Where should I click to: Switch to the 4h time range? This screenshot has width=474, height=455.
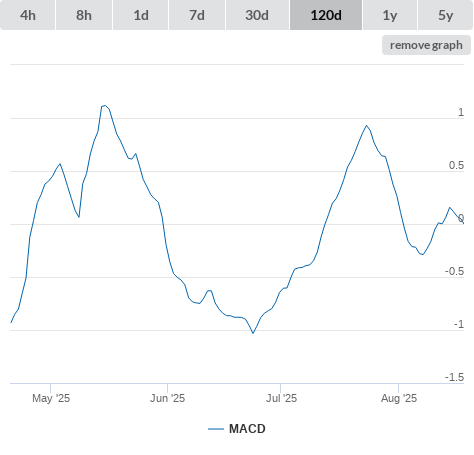pos(28,15)
